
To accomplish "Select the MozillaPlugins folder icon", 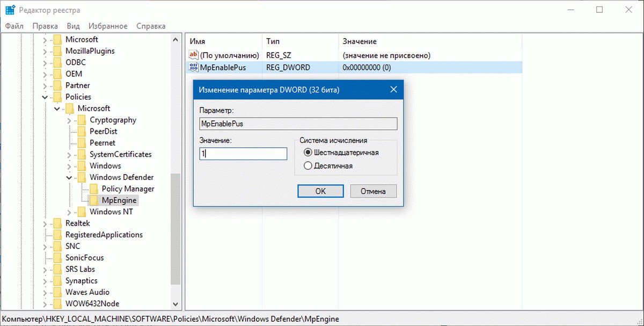I will [57, 51].
